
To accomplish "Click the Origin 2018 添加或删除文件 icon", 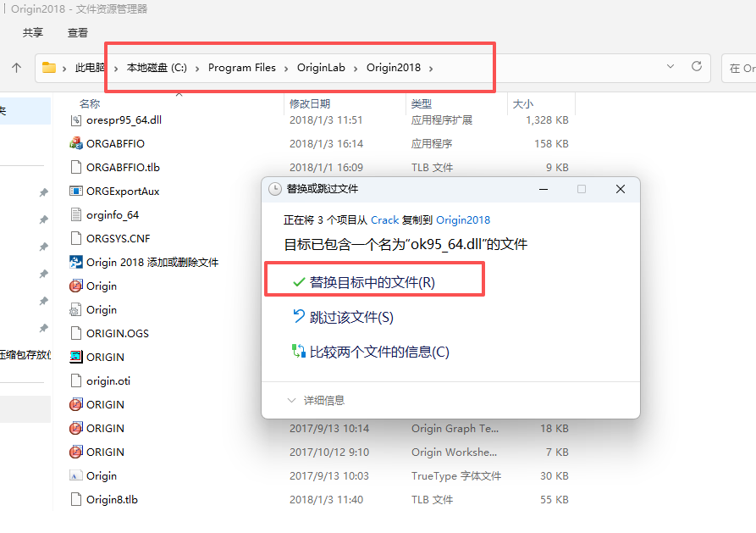I will [78, 263].
